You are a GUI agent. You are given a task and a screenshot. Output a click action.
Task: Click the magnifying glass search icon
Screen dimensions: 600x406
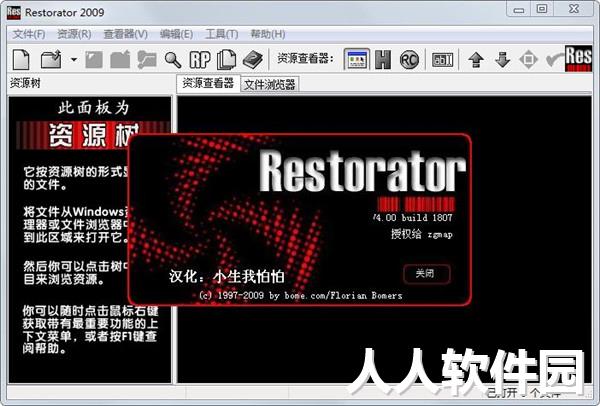(x=173, y=60)
